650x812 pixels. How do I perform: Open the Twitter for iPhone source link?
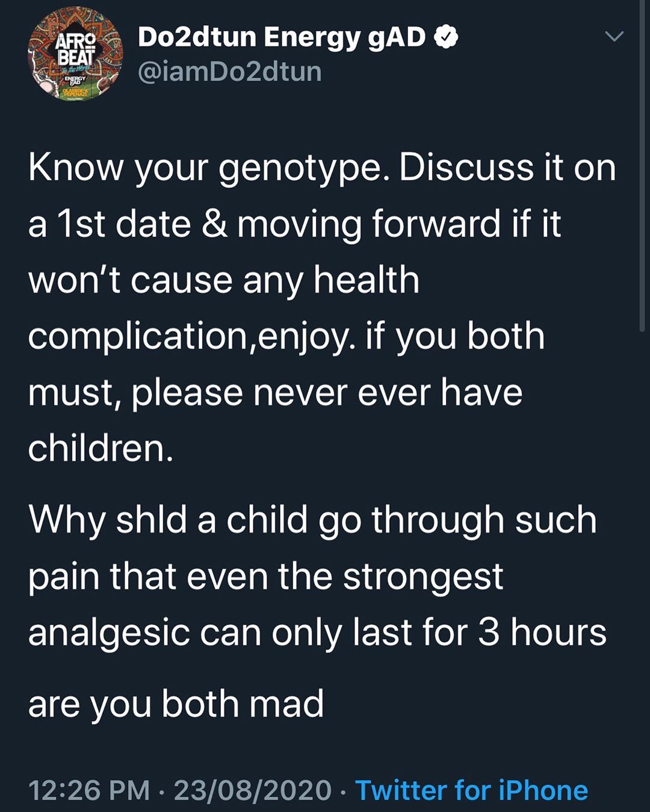pyautogui.click(x=471, y=790)
